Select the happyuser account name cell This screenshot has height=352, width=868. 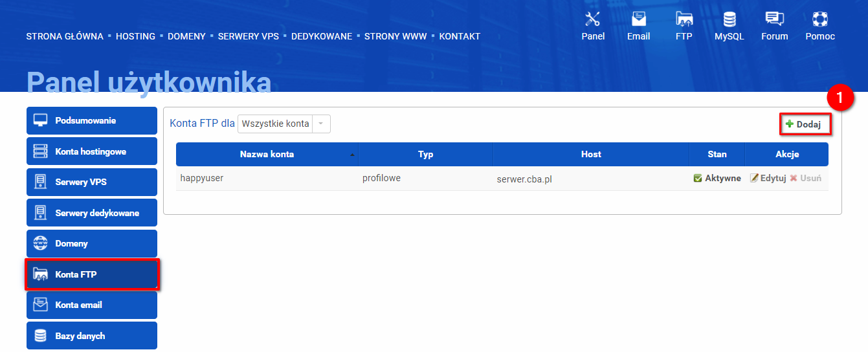(x=202, y=178)
